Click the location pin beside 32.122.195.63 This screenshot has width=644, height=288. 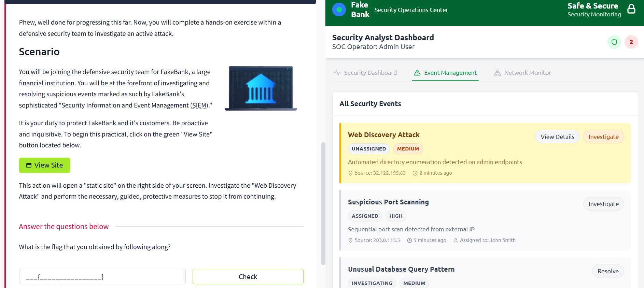(350, 173)
